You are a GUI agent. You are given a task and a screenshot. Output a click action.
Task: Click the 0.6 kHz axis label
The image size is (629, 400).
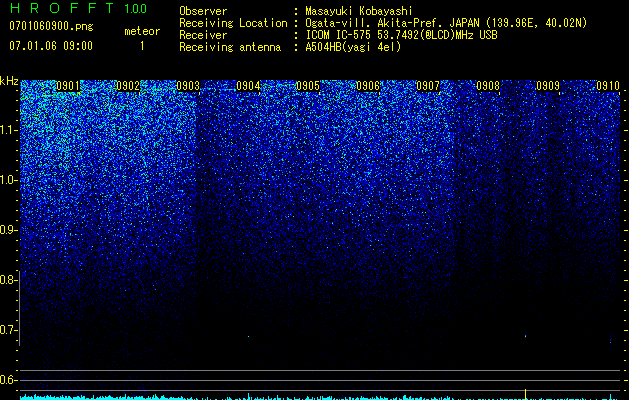(7, 380)
